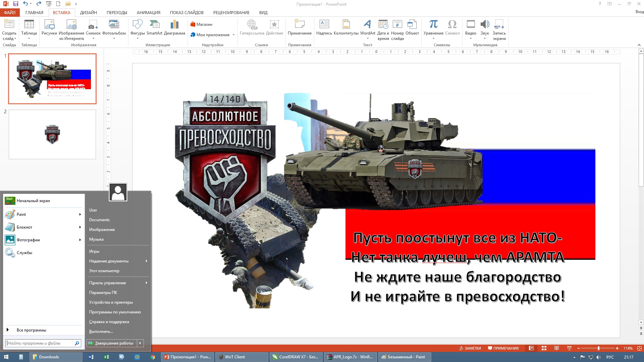Undo last action in quick access toolbar
Viewport: 644px width, 362px height.
[x=25, y=4]
